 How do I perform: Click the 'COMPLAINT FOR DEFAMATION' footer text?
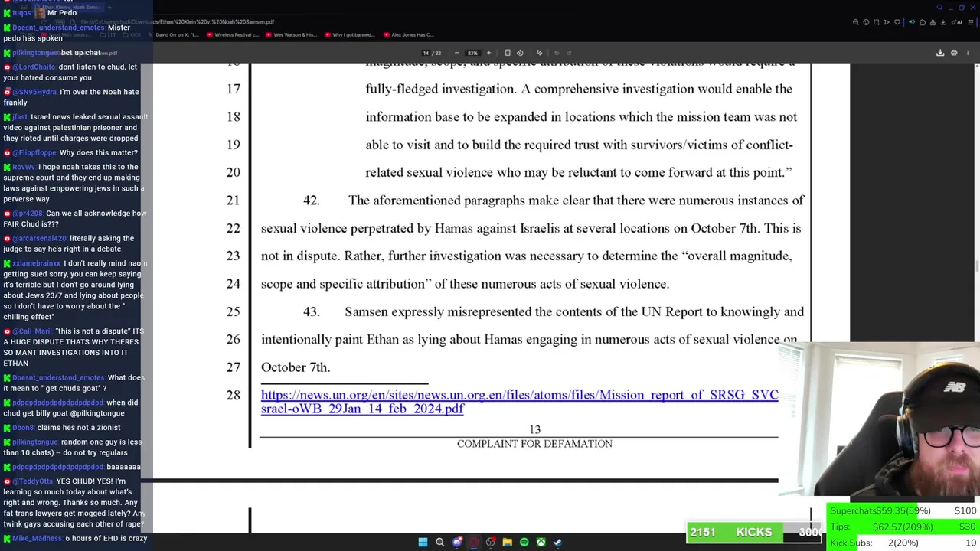(x=534, y=444)
